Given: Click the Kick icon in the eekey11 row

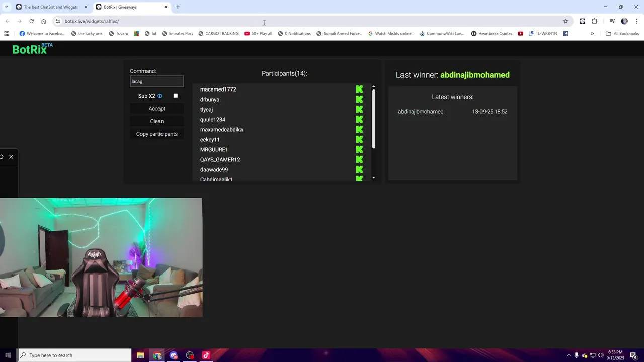Looking at the screenshot, I should [359, 140].
